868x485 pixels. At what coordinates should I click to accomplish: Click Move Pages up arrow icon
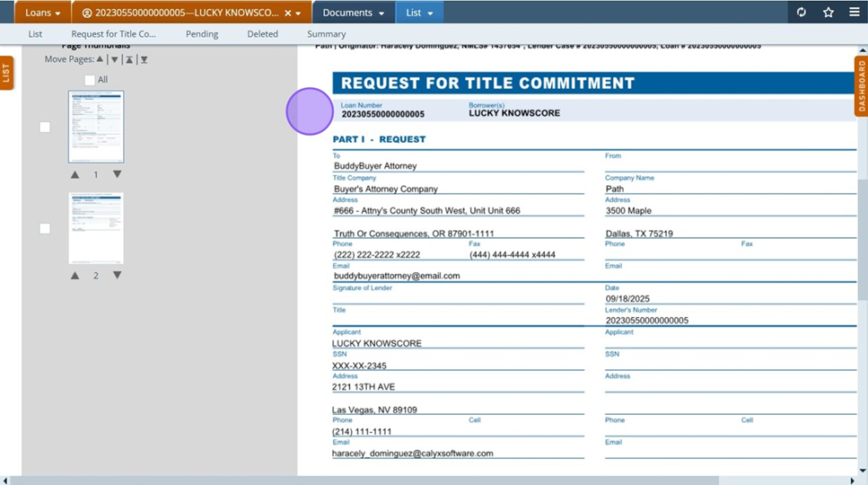tap(100, 60)
